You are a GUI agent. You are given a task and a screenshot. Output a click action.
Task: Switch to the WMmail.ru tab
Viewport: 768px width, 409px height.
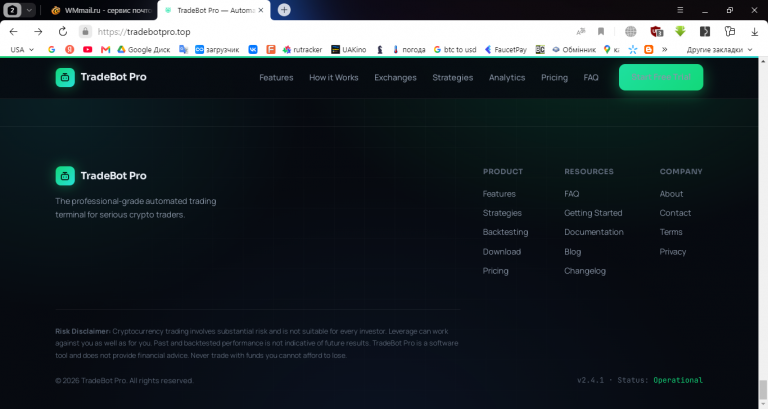click(102, 10)
